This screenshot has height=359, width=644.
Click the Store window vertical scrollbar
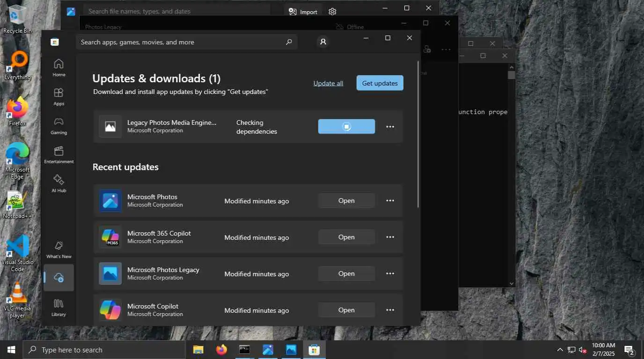418,135
